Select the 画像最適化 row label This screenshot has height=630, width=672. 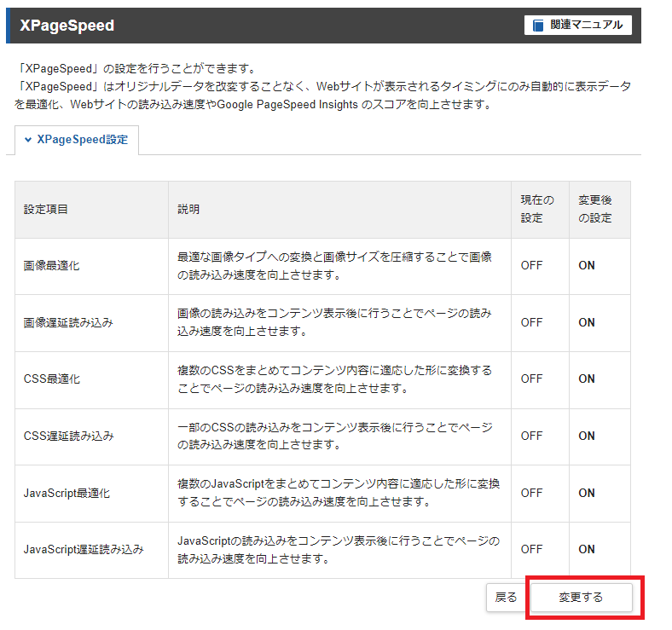pos(51,266)
